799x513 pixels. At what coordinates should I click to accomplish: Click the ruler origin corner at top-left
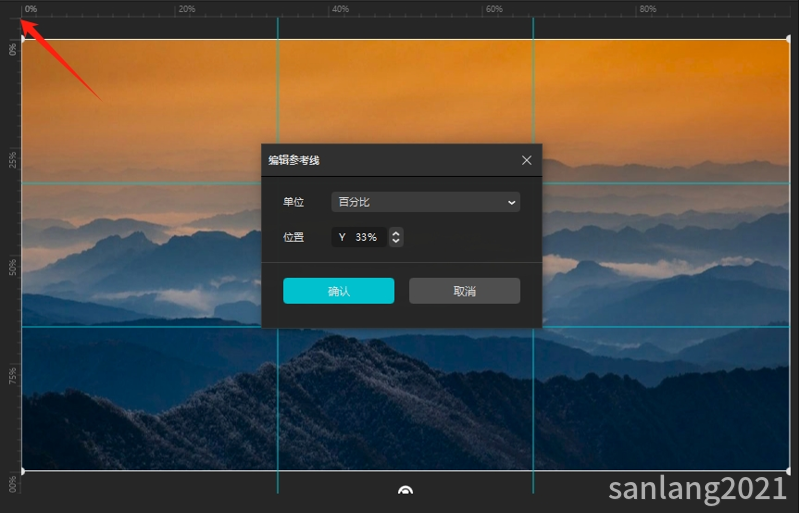pyautogui.click(x=10, y=9)
